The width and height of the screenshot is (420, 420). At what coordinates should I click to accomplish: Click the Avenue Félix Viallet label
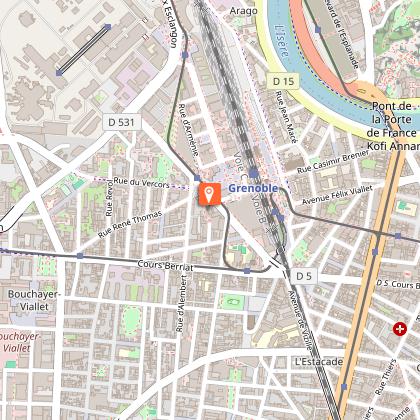[337, 195]
